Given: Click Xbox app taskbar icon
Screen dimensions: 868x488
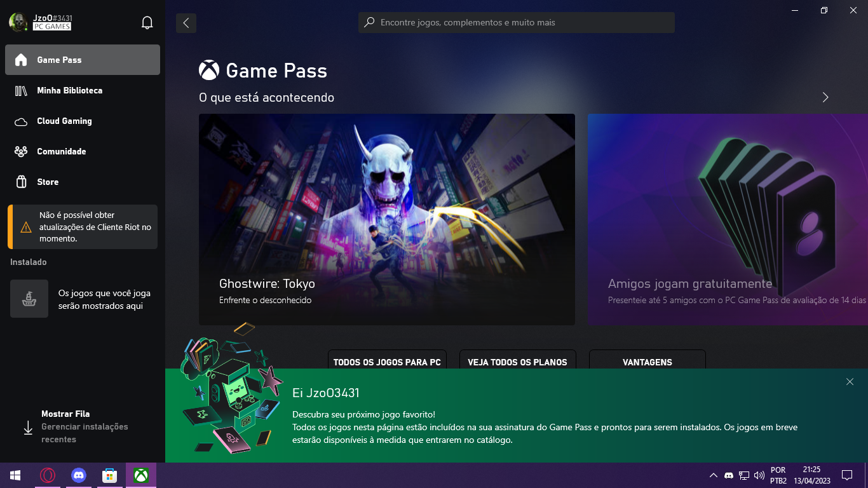Looking at the screenshot, I should (x=141, y=475).
